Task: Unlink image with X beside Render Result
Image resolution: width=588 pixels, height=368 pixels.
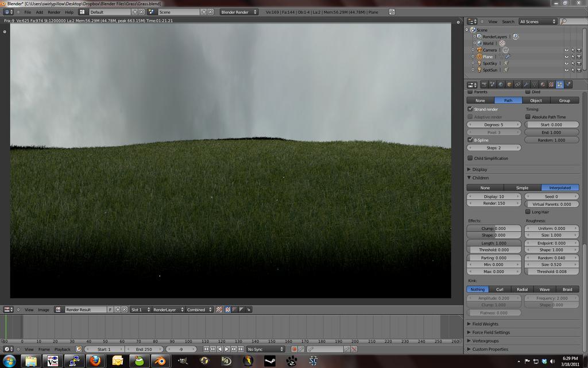Action: pyautogui.click(x=124, y=309)
